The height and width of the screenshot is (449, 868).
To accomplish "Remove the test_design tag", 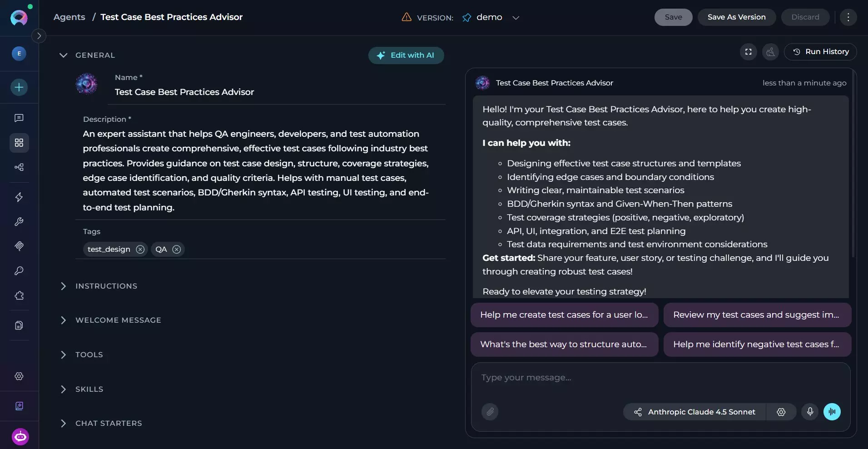I will point(140,249).
